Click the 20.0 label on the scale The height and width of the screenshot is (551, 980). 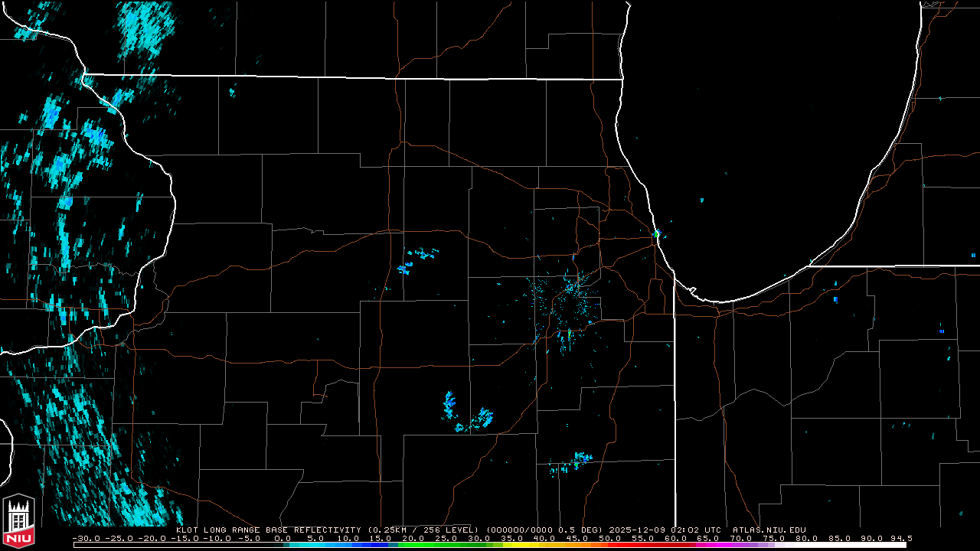tap(413, 538)
